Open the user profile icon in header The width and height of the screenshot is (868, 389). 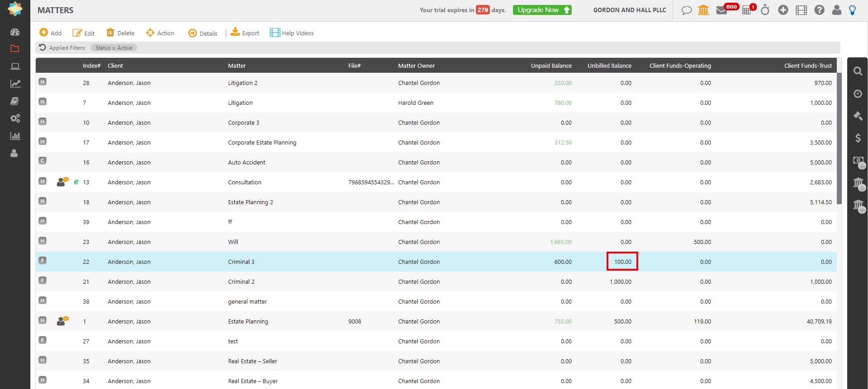(837, 10)
